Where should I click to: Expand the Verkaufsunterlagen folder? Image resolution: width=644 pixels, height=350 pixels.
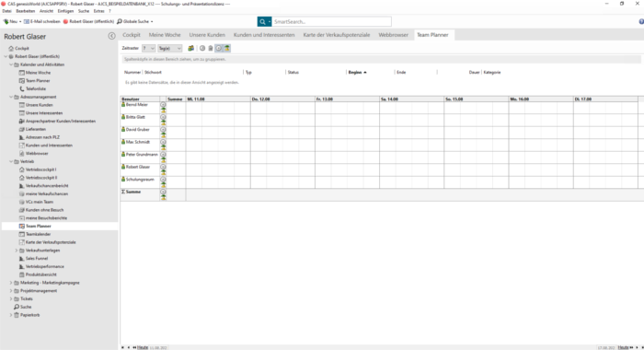pyautogui.click(x=17, y=251)
